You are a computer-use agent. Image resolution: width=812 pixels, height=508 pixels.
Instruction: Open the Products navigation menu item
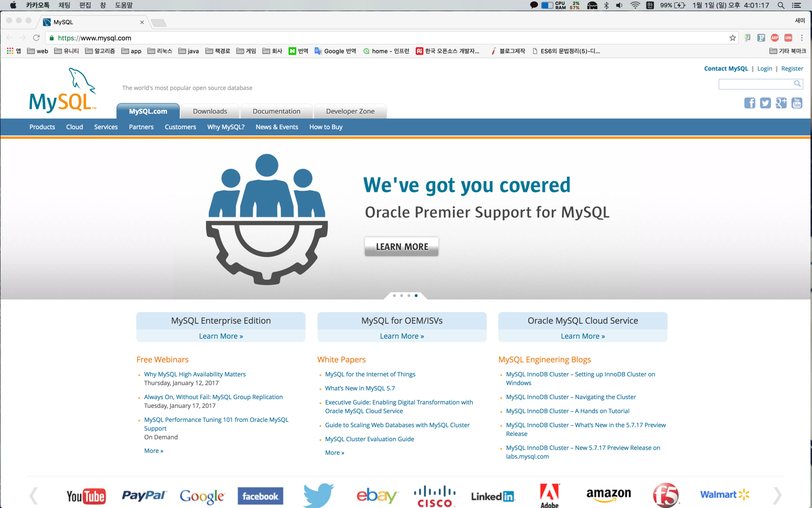click(x=42, y=127)
